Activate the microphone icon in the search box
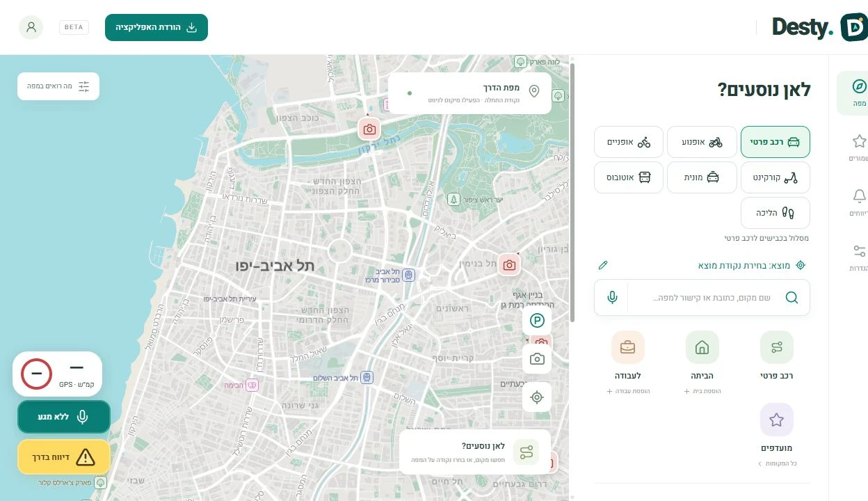 (612, 298)
